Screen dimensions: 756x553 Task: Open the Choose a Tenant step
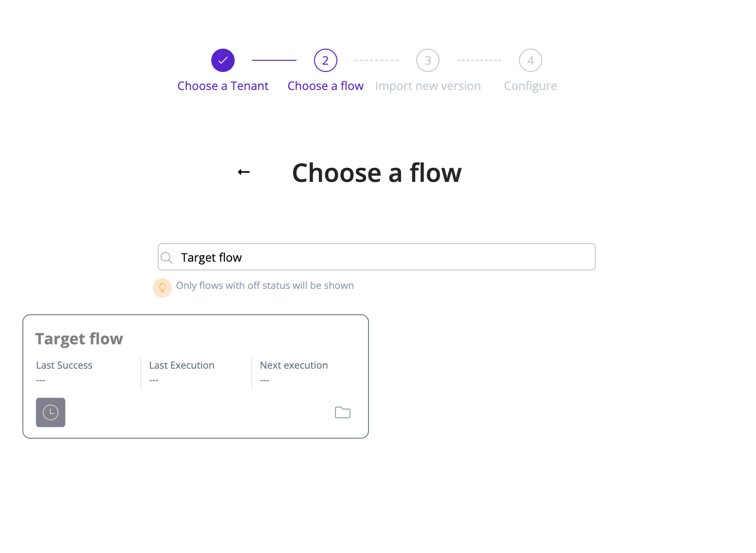click(x=222, y=86)
